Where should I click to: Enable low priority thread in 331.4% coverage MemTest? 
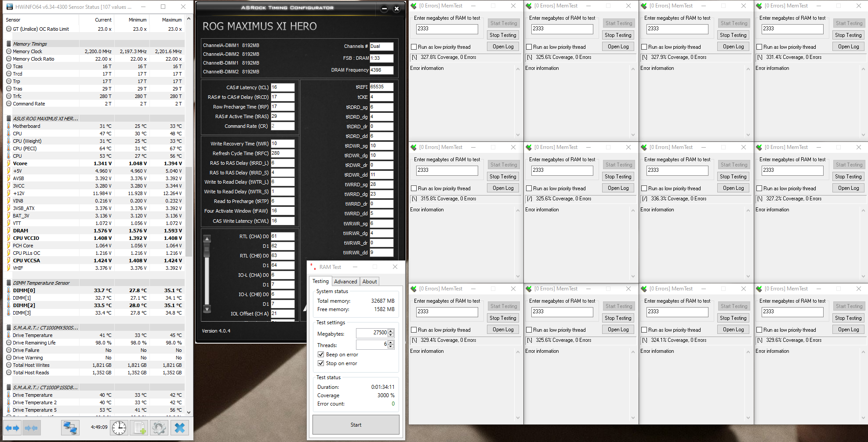point(759,47)
